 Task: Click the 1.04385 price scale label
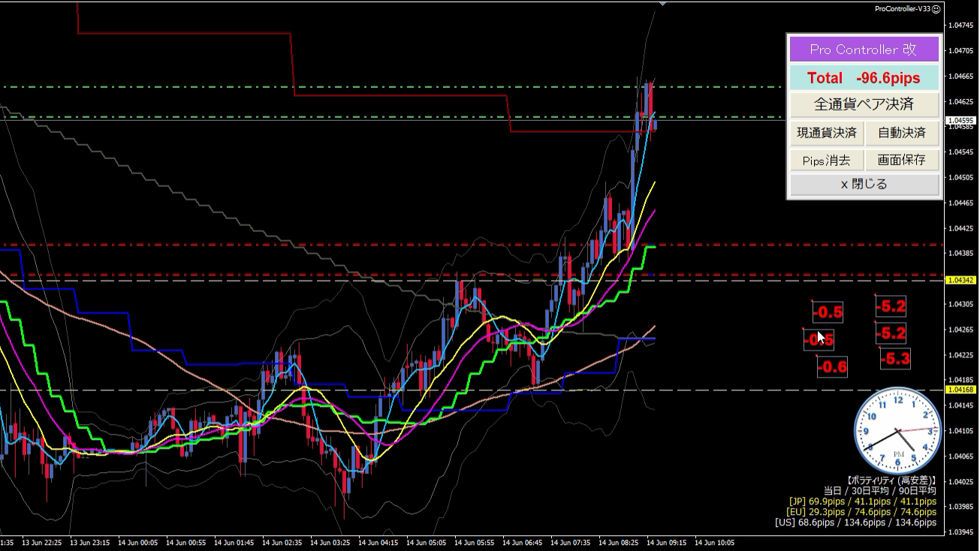pyautogui.click(x=961, y=254)
